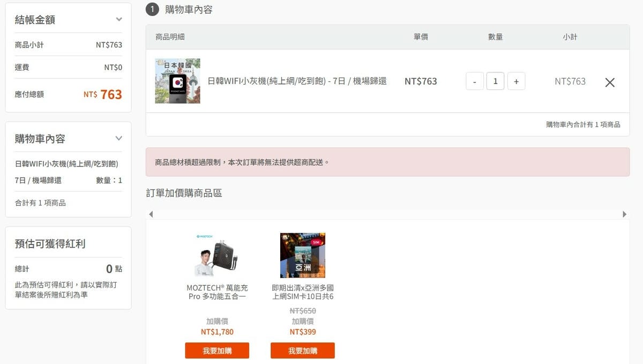Click the 日本韓國 pocket WiFi product image
Screen dimensions: 643x364
[x=177, y=81]
